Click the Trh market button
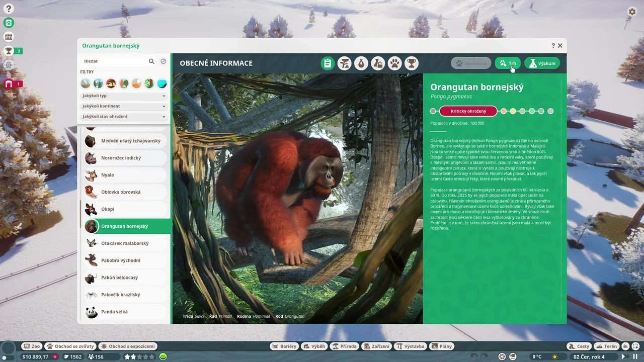 click(x=508, y=63)
